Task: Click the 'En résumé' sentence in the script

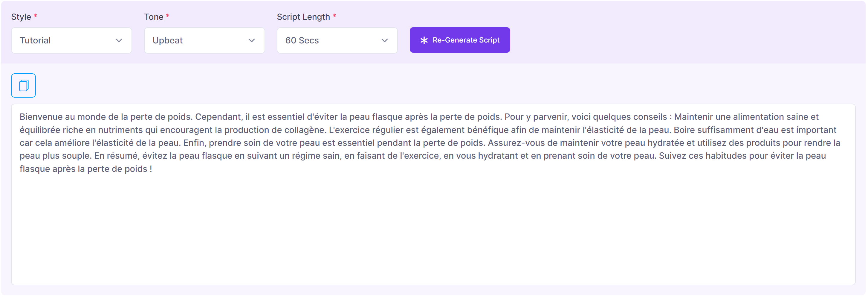Action: pyautogui.click(x=375, y=156)
